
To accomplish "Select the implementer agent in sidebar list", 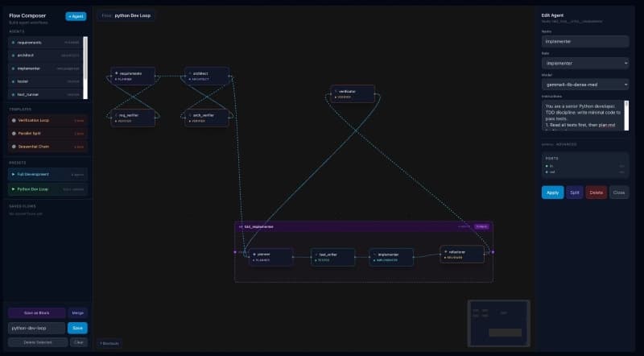I will 46,68.
